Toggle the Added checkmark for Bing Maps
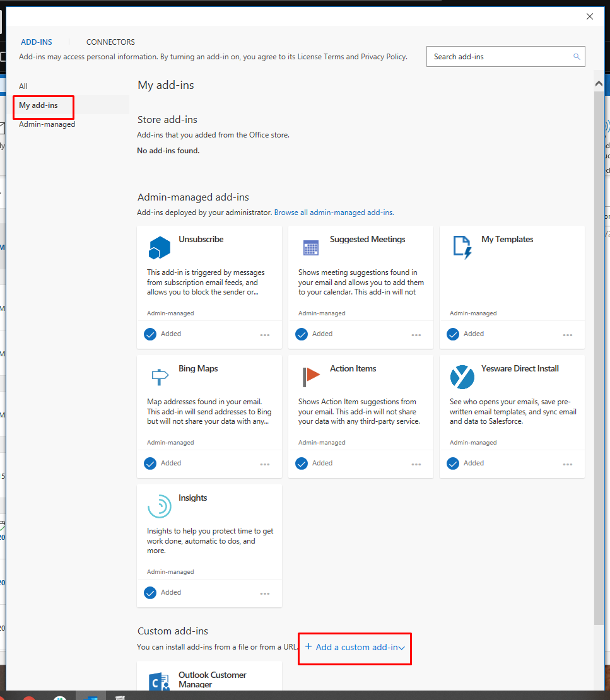 (150, 464)
